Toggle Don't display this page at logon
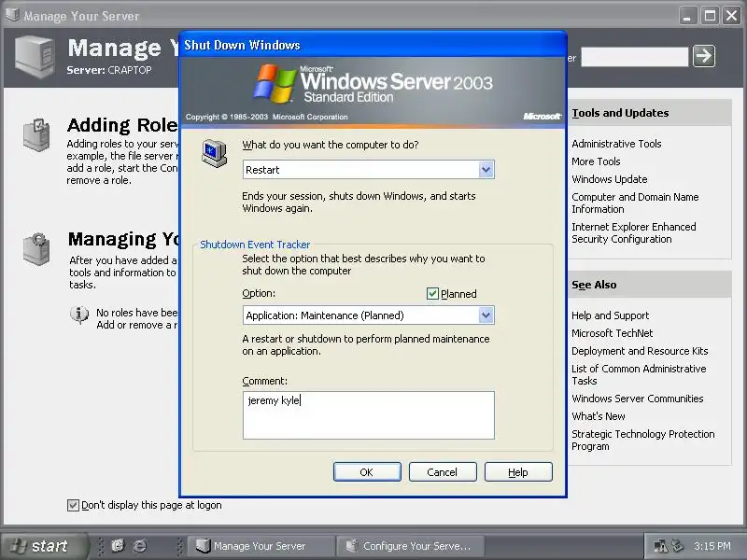 pyautogui.click(x=73, y=505)
